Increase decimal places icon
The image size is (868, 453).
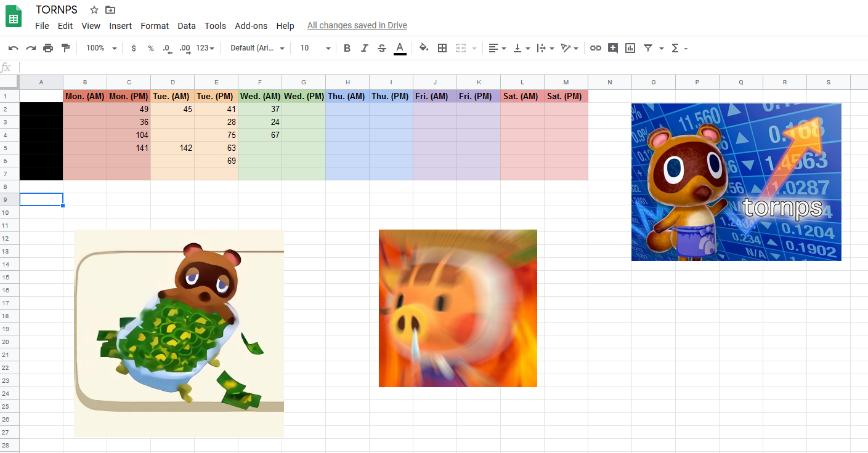click(x=185, y=48)
